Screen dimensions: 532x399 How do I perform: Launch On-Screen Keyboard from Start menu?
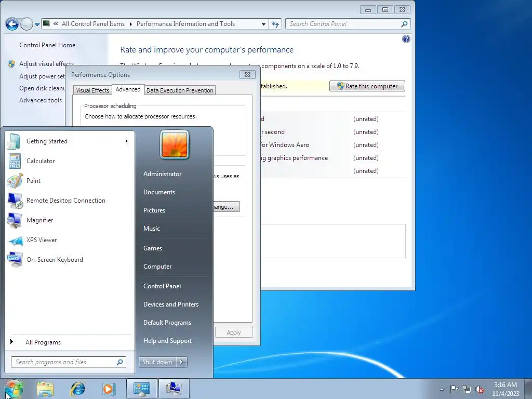(x=70, y=260)
